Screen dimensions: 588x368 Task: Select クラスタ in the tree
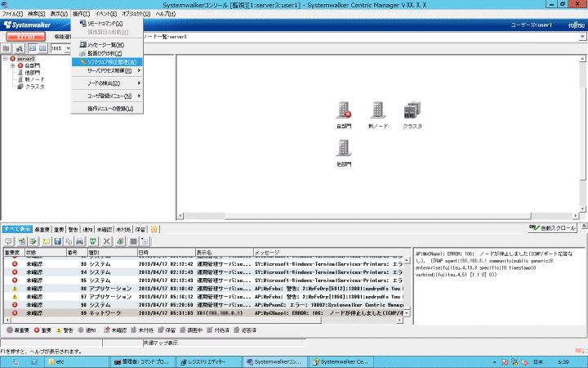coord(34,87)
